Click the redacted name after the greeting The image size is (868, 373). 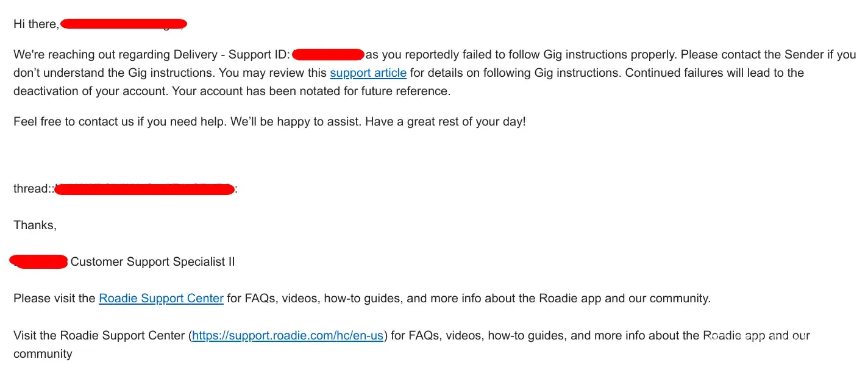(x=124, y=24)
